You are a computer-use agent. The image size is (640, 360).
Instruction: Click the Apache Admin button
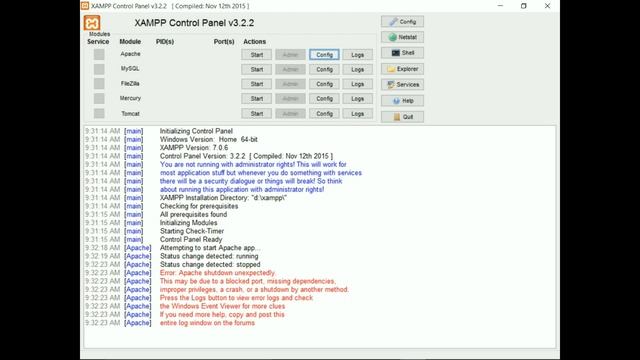point(290,55)
